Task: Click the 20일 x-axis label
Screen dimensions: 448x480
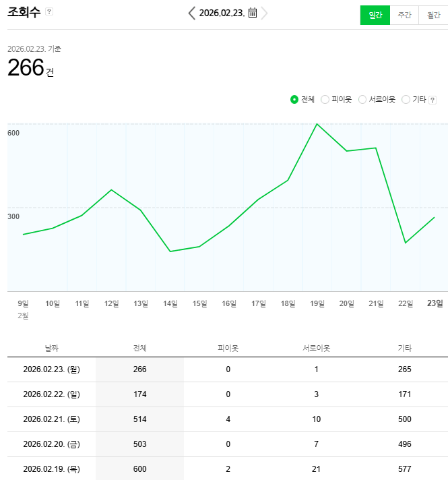Action: (347, 303)
